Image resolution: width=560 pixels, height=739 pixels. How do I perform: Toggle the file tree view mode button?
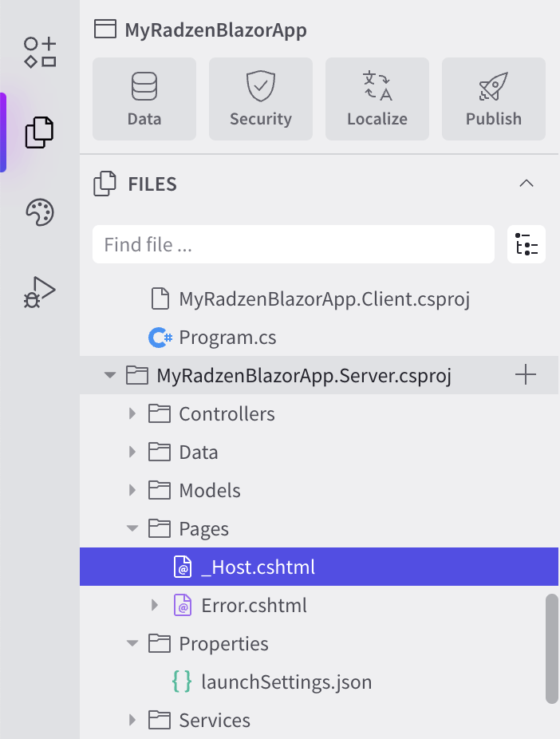[x=526, y=244]
